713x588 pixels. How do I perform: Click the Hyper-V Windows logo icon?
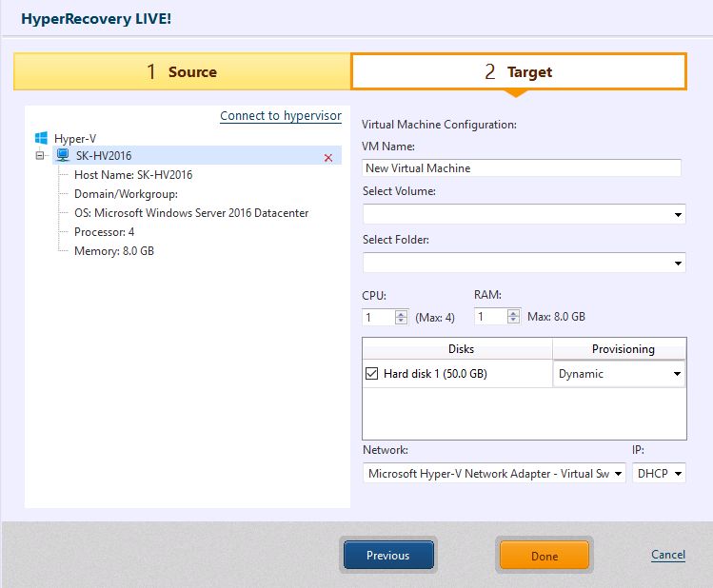click(41, 138)
